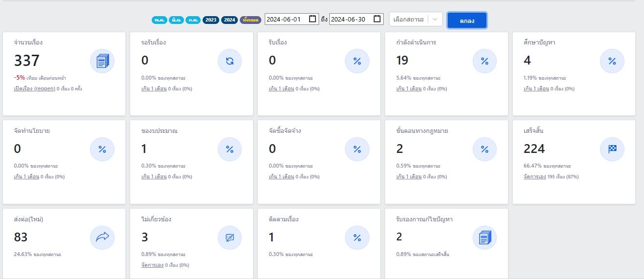
Task: Click the start date field 2024-06-01
Action: click(286, 19)
